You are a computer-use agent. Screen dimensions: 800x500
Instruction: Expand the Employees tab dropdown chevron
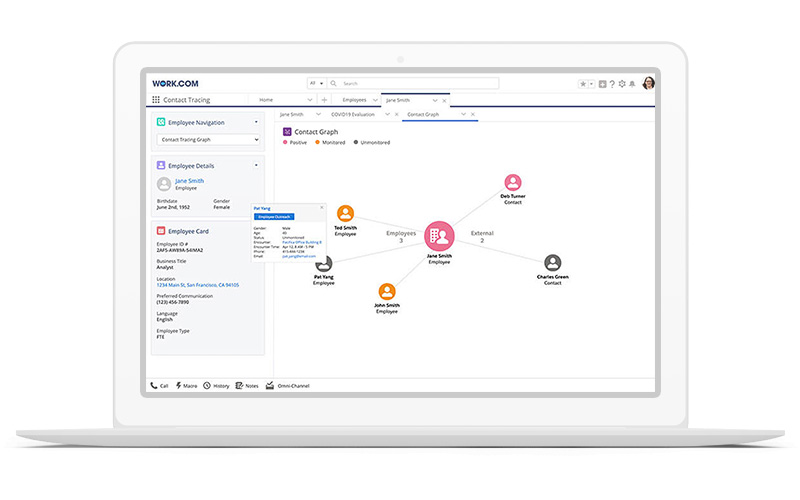[375, 100]
